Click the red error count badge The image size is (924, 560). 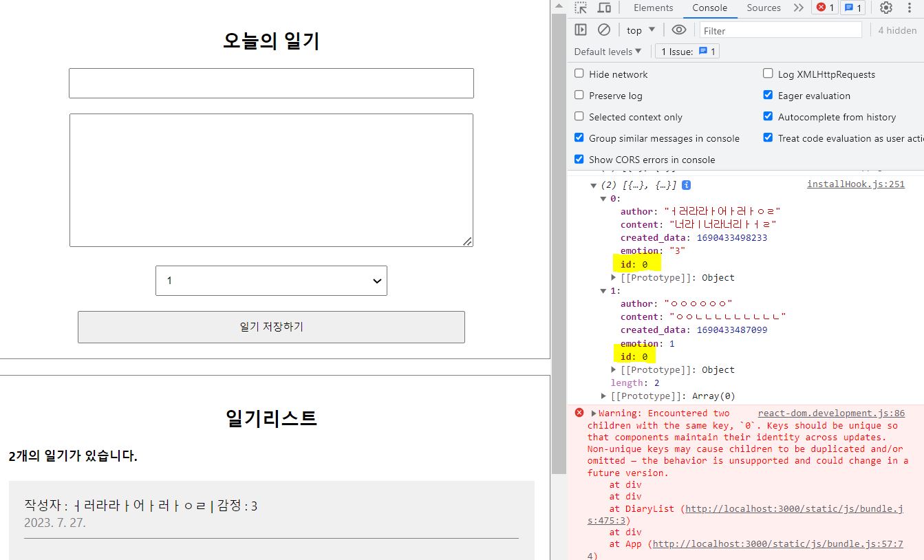(x=824, y=8)
